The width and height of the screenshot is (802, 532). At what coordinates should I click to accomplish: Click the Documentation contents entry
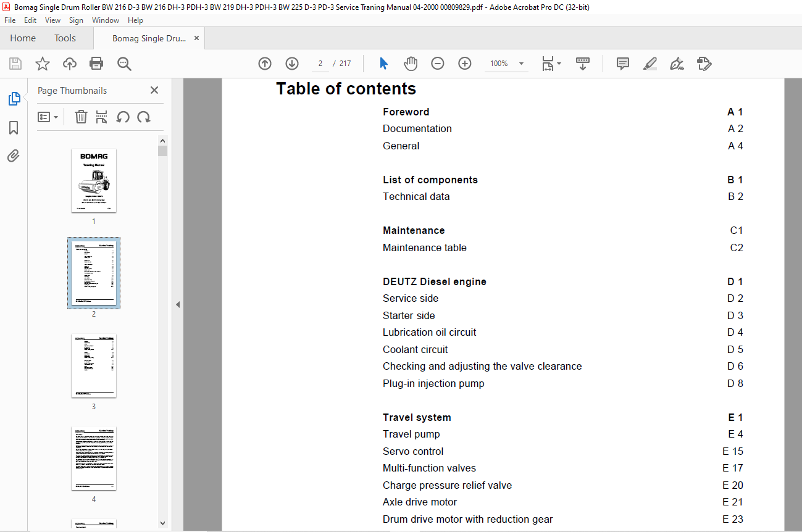[417, 128]
